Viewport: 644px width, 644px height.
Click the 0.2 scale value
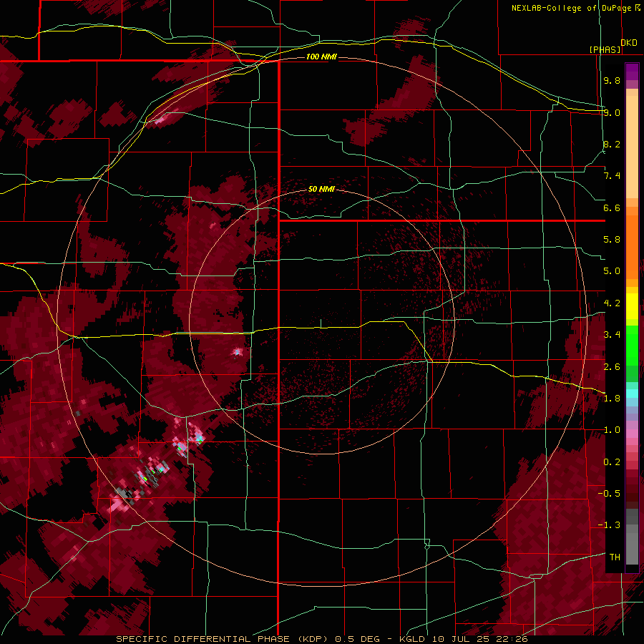tap(612, 462)
